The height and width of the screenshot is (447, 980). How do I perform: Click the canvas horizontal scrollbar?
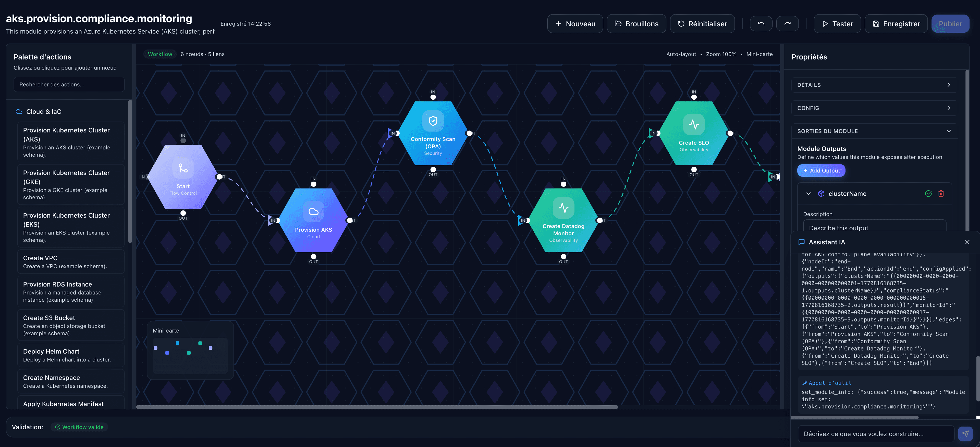tap(377, 407)
